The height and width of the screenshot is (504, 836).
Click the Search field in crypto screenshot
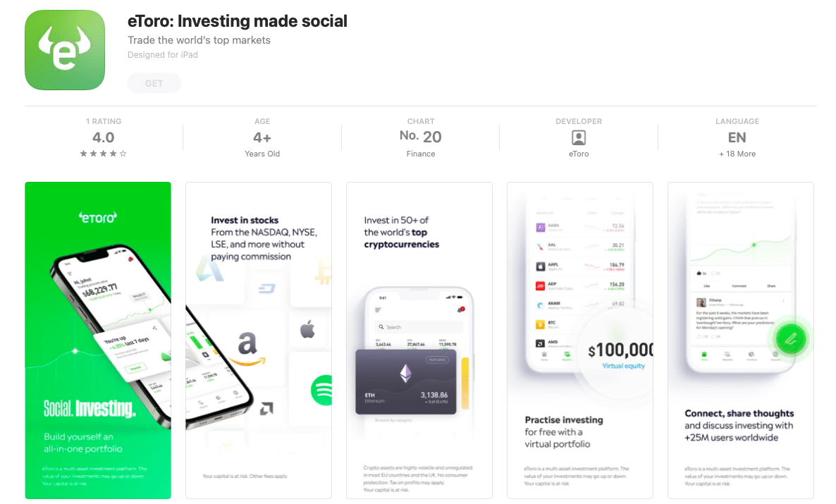pyautogui.click(x=419, y=327)
